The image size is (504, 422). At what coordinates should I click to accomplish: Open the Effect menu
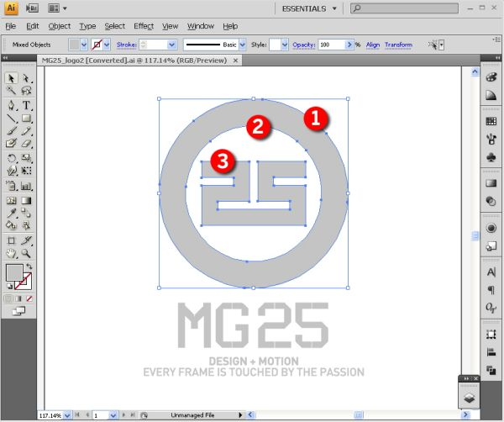pos(144,26)
